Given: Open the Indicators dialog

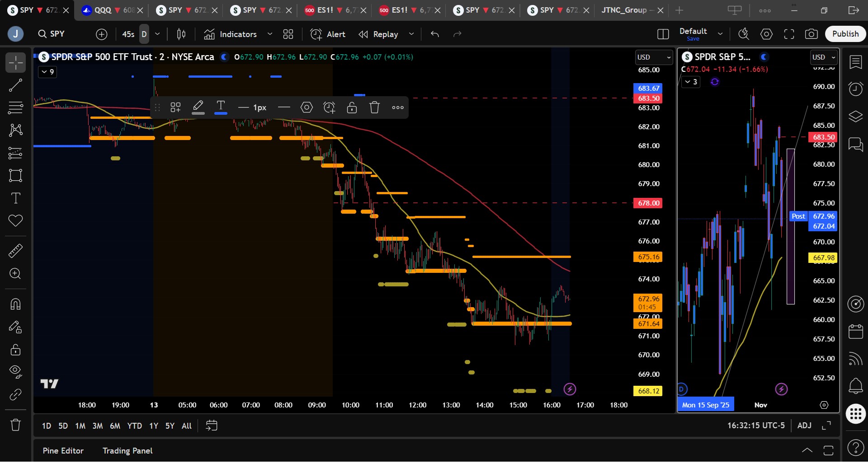Looking at the screenshot, I should coord(230,34).
